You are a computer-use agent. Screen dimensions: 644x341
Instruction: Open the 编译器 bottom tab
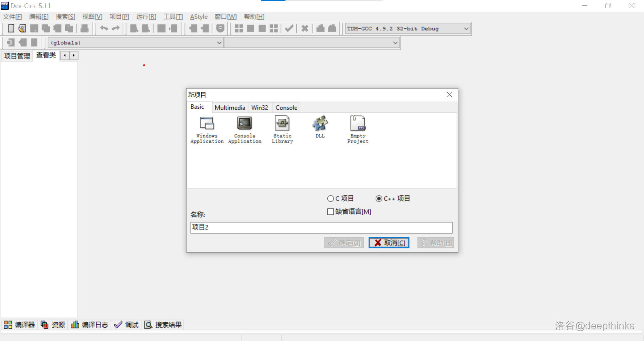(19, 325)
